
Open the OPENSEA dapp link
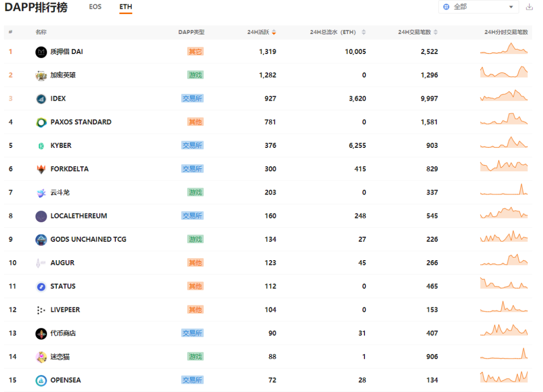(66, 380)
